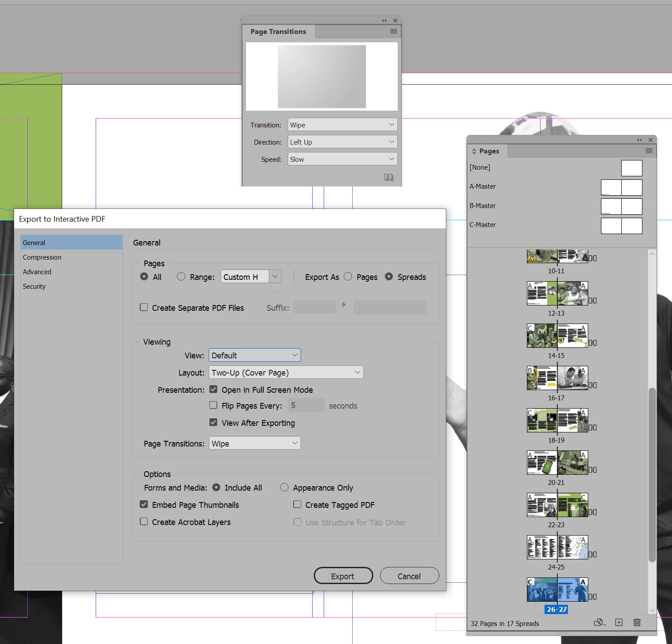This screenshot has height=644, width=672.
Task: Select Include All forms and media
Action: (217, 487)
